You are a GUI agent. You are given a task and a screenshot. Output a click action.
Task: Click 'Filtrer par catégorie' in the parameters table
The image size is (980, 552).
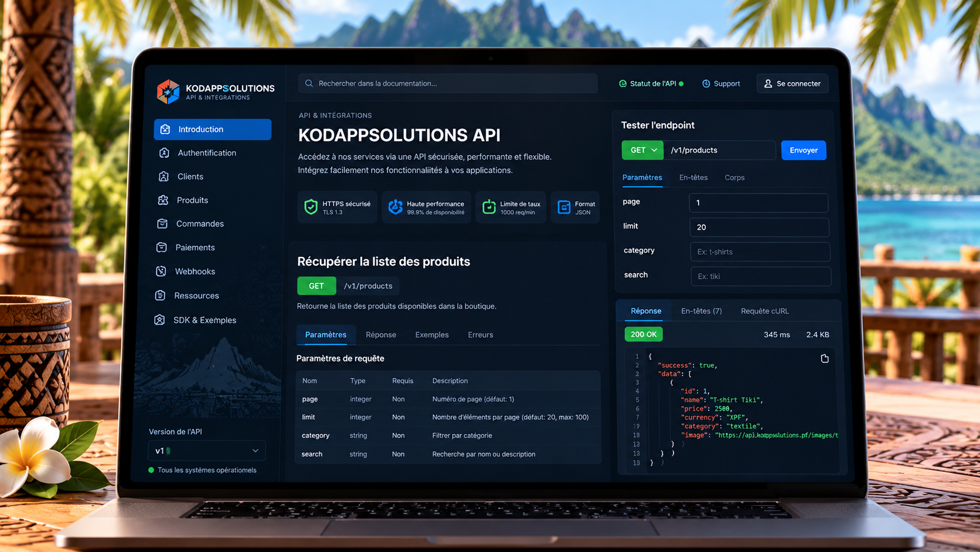[462, 436]
